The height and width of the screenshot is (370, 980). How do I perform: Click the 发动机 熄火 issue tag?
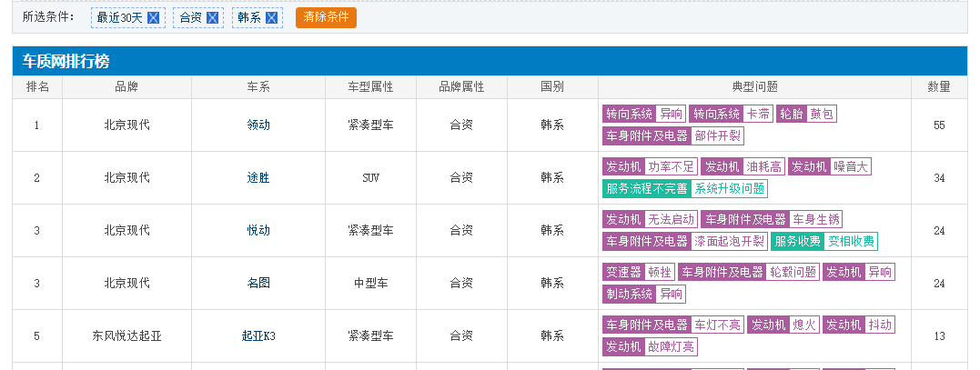click(x=783, y=325)
